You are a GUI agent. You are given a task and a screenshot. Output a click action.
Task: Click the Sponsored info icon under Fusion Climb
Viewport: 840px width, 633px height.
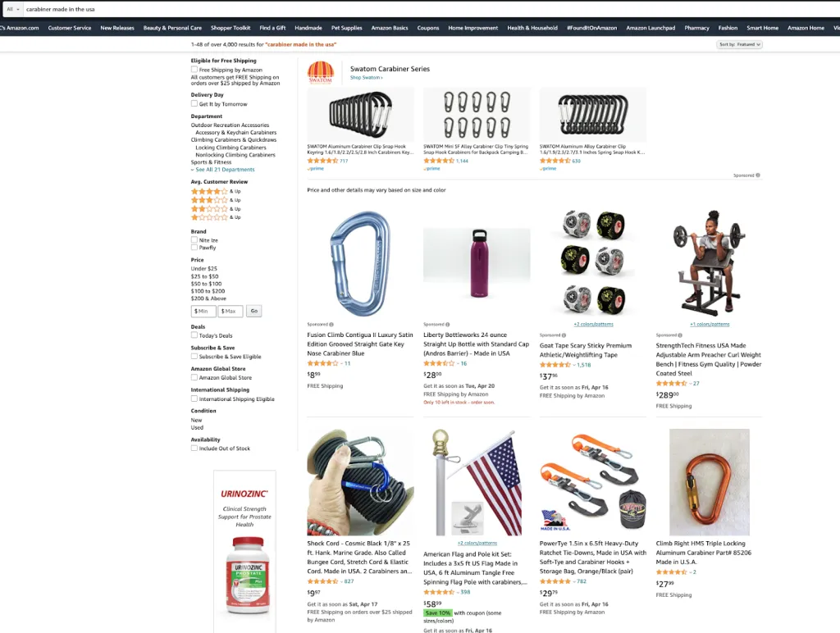[x=331, y=325]
